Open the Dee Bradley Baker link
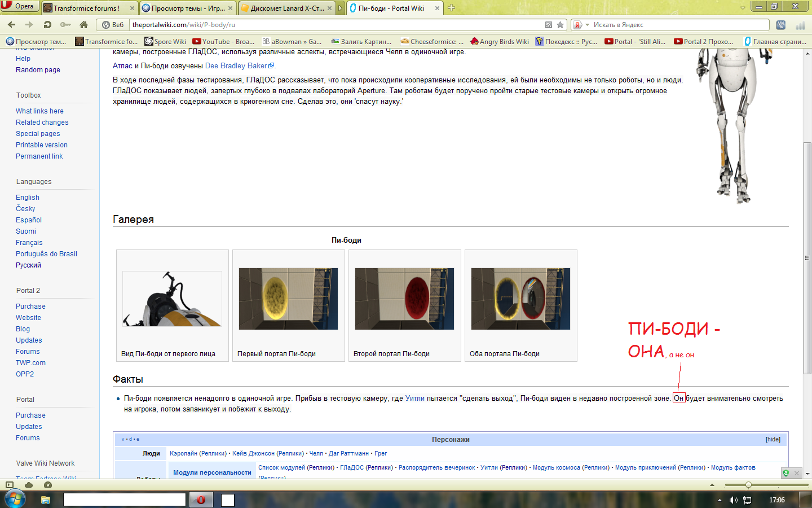 [x=236, y=66]
